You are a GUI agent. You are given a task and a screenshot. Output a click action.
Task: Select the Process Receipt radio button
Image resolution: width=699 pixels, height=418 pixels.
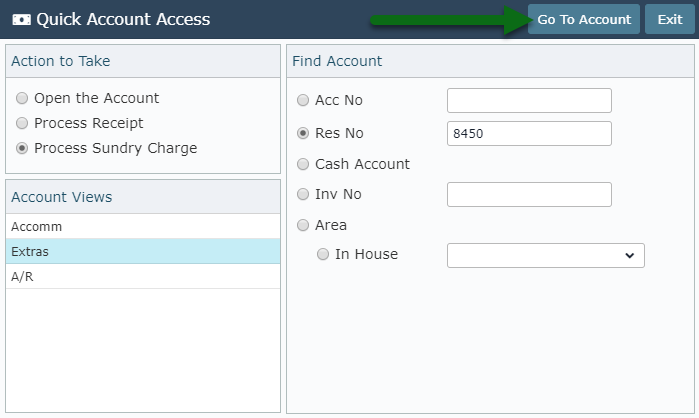coord(22,123)
